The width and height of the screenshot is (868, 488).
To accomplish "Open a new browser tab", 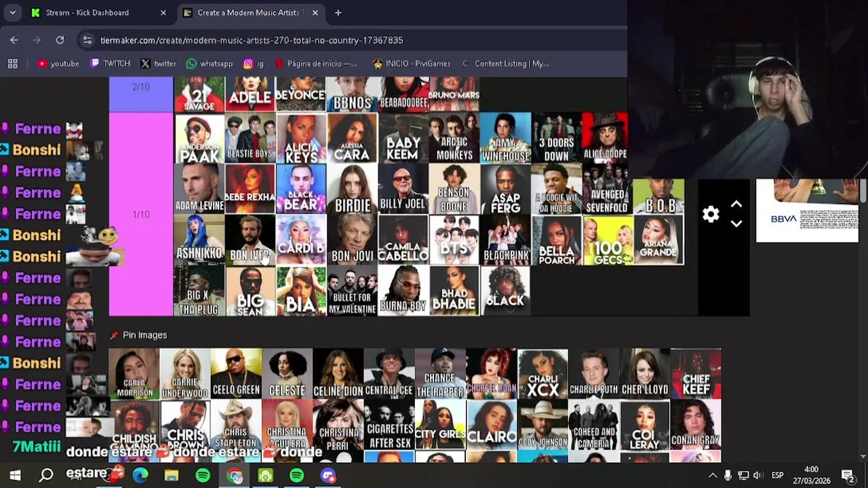I will (x=338, y=13).
